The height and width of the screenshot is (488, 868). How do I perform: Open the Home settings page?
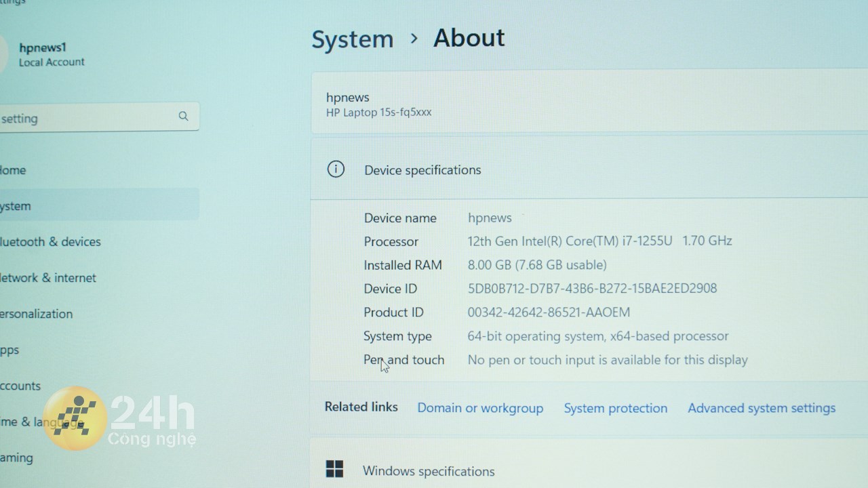point(13,170)
